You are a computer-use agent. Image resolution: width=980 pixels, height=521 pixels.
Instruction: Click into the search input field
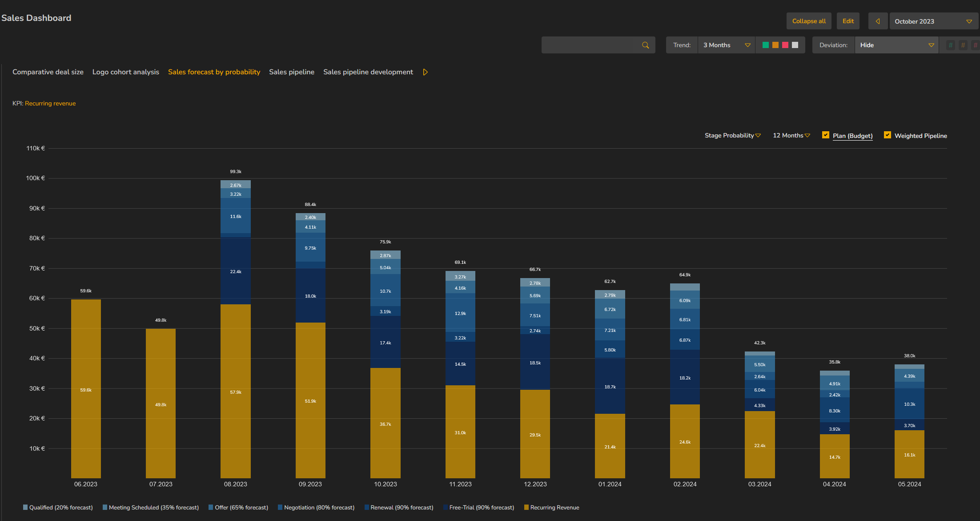[x=590, y=45]
